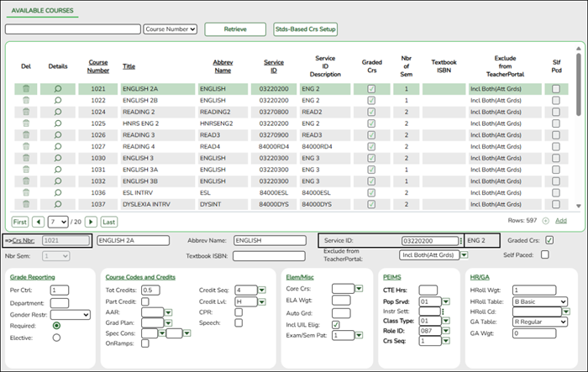Open details magnifier for course 1037
Viewport: 588px width, 372px height.
(x=58, y=204)
